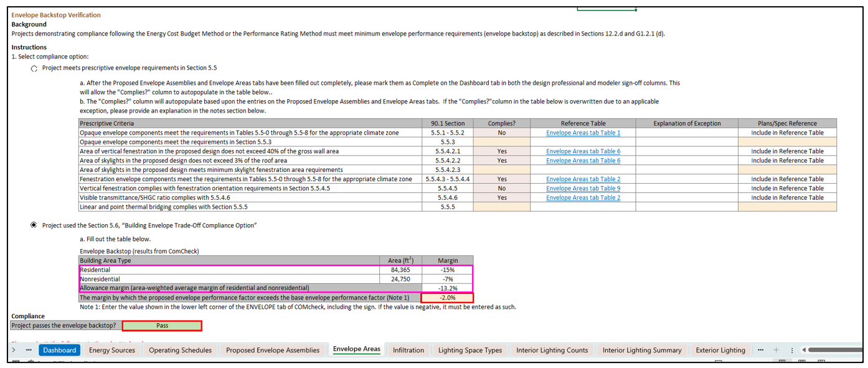Viewport: 868px width, 368px height.
Task: Open the Envelope Areas tab Table 1 link
Action: pyautogui.click(x=583, y=133)
